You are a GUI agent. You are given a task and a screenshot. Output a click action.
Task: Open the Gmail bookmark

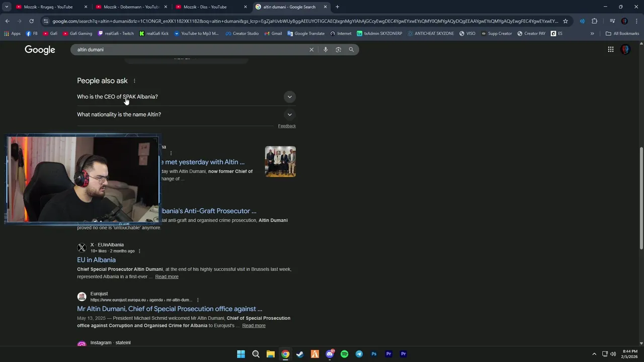click(273, 34)
